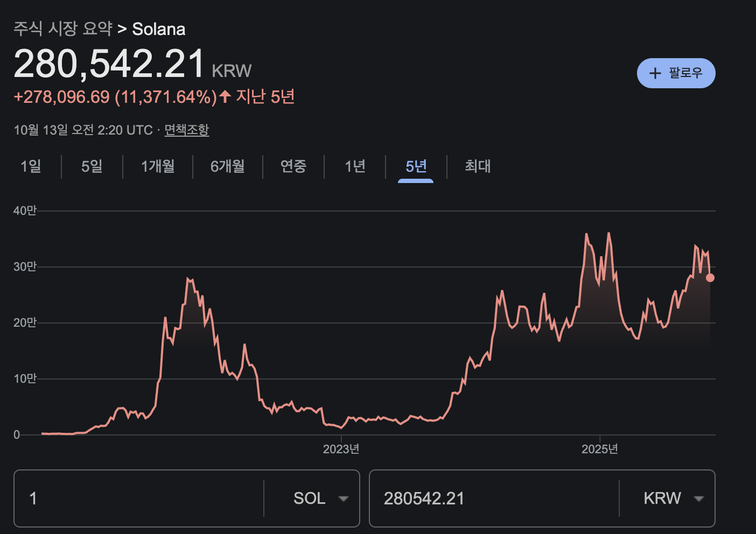The width and height of the screenshot is (756, 534).
Task: Show the 최대 full history tab
Action: coord(478,166)
